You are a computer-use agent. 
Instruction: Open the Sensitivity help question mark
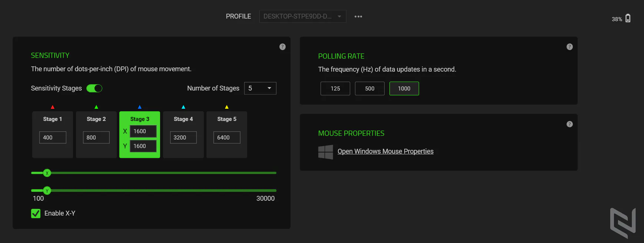point(282,47)
